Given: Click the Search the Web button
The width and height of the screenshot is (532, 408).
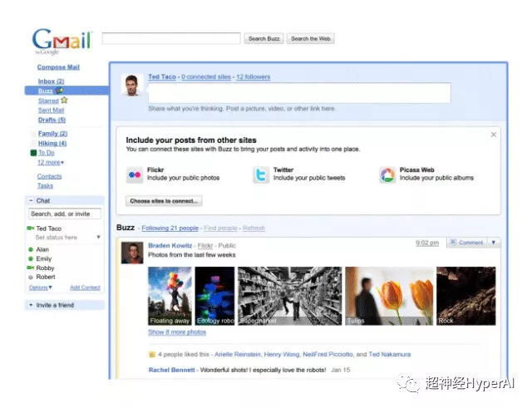Looking at the screenshot, I should [310, 39].
